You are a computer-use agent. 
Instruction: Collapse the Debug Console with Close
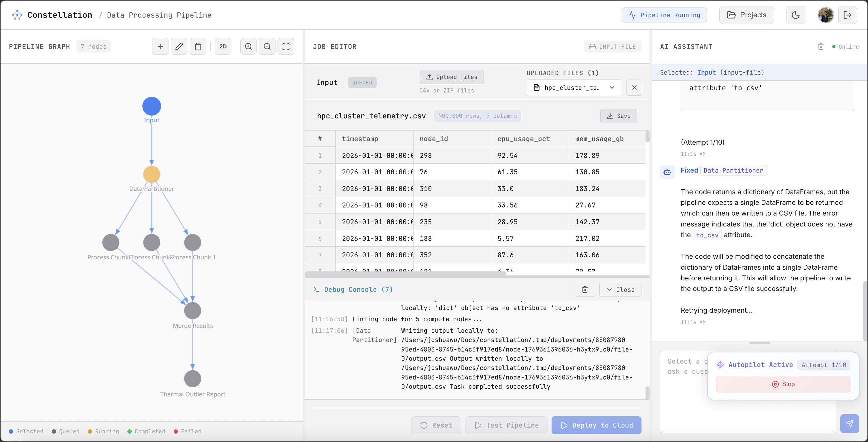click(x=620, y=289)
